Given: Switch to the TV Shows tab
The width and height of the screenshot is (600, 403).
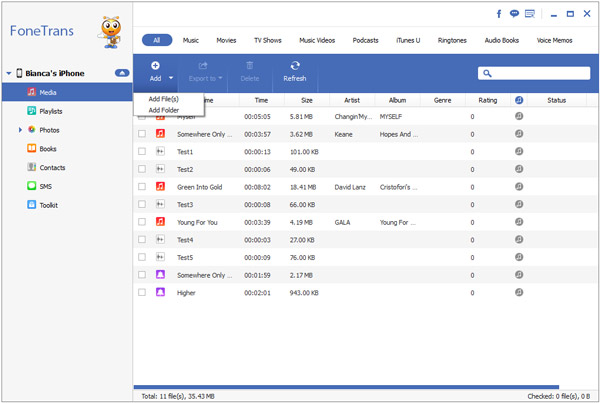Looking at the screenshot, I should tap(268, 40).
